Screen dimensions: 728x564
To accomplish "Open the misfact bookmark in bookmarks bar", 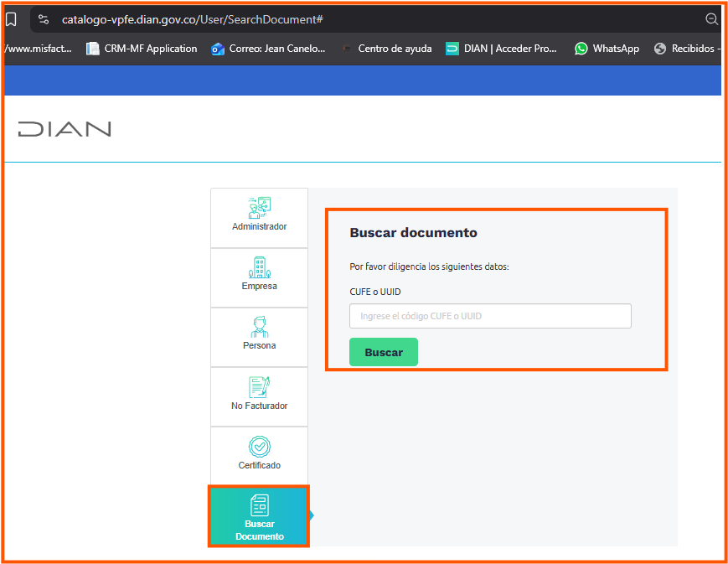I will tap(38, 49).
